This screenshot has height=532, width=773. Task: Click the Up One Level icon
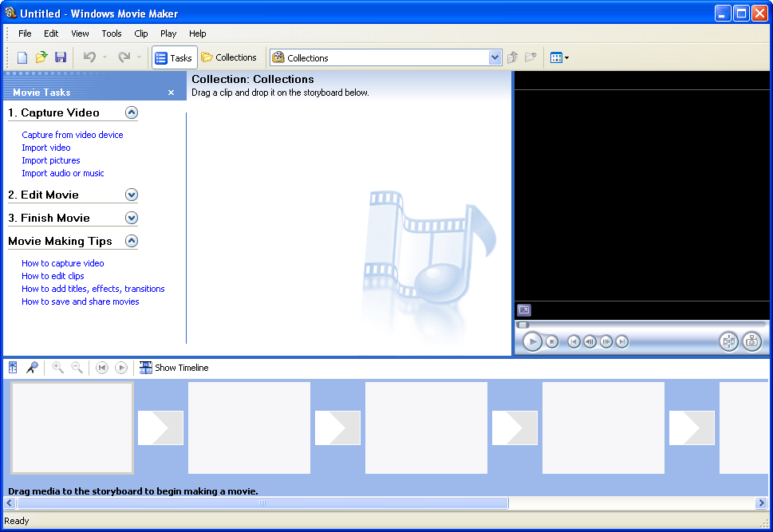click(513, 57)
